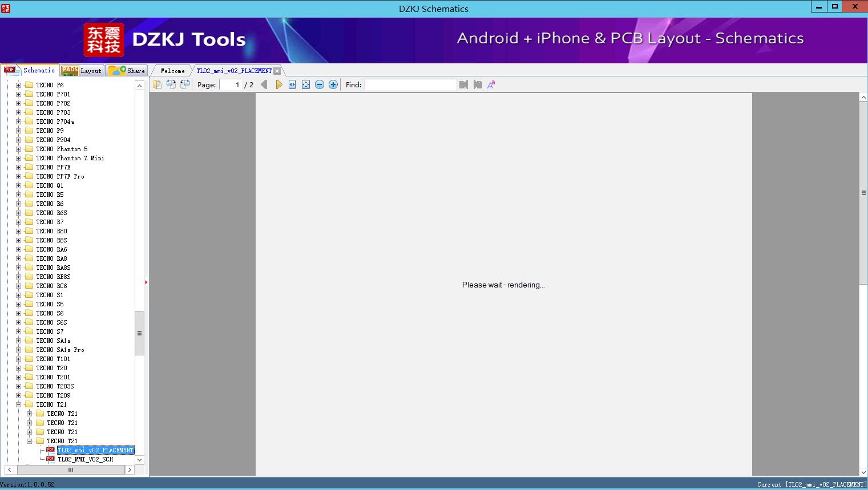Click Version:1.0.0.52 status text

coord(27,484)
